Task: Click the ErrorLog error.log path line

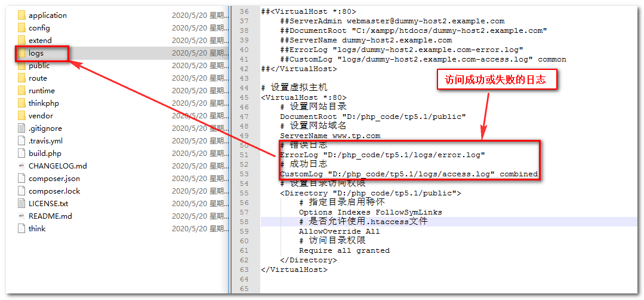Action: pyautogui.click(x=383, y=155)
